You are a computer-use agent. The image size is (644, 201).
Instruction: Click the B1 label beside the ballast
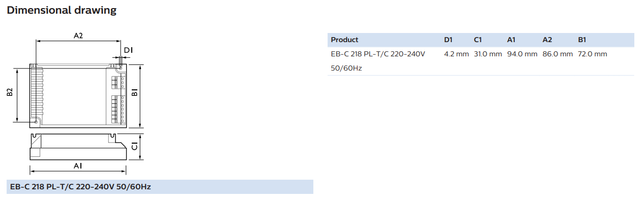[x=135, y=93]
